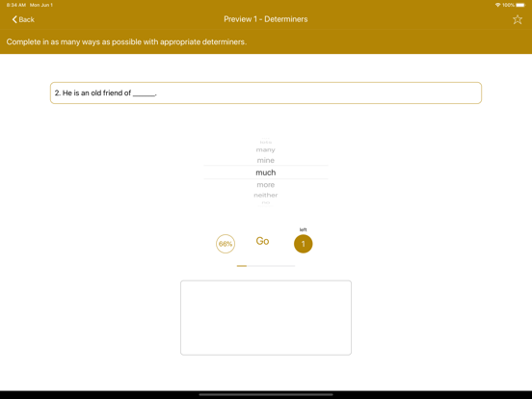Tap the 'Preview 1 - Determiners' title
Image resolution: width=532 pixels, height=399 pixels.
[x=266, y=19]
